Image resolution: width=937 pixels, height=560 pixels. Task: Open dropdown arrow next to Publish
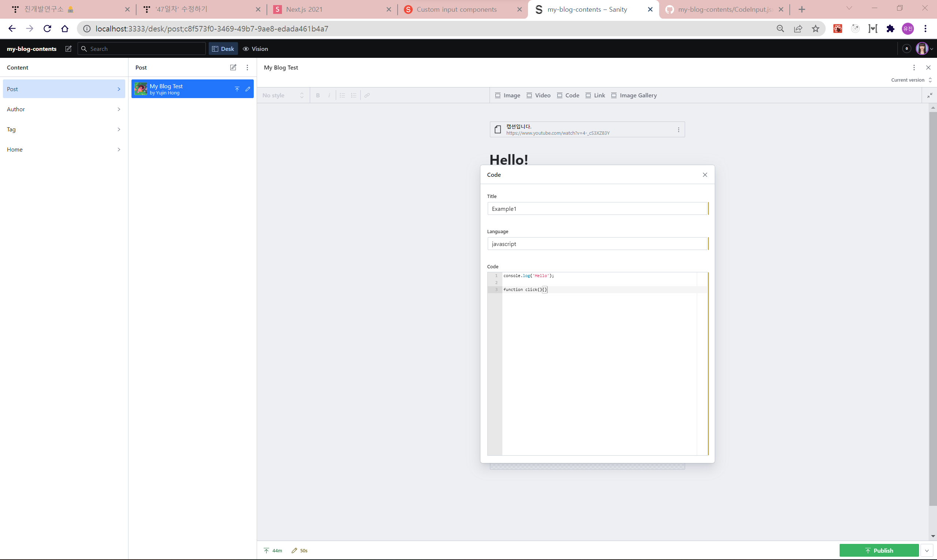tap(927, 550)
